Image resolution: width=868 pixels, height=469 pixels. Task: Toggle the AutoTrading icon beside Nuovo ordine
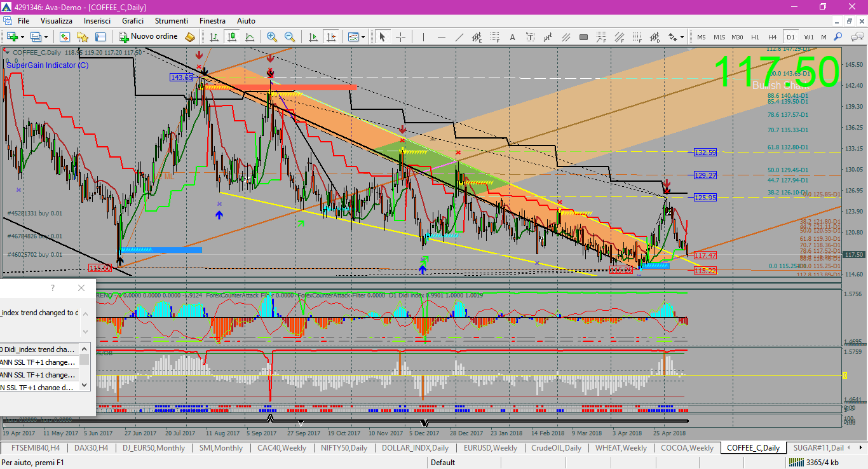click(190, 37)
